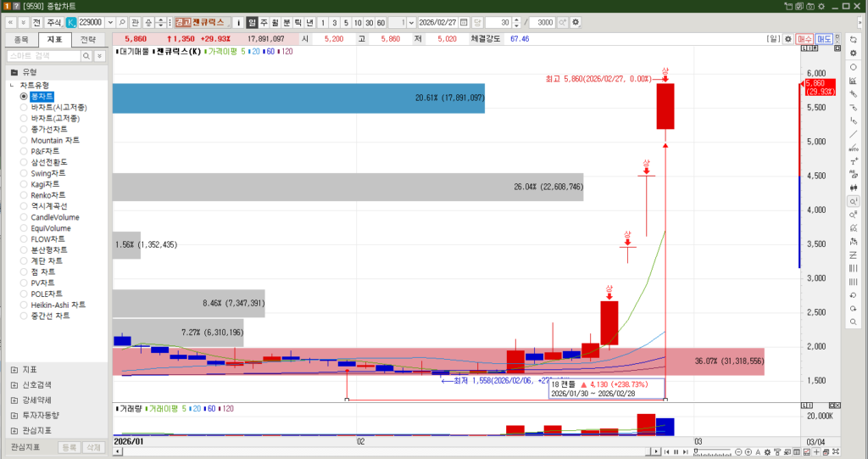Screen dimensions: 868x459
Task: Expand the 투자자동향 section
Action: pyautogui.click(x=14, y=415)
